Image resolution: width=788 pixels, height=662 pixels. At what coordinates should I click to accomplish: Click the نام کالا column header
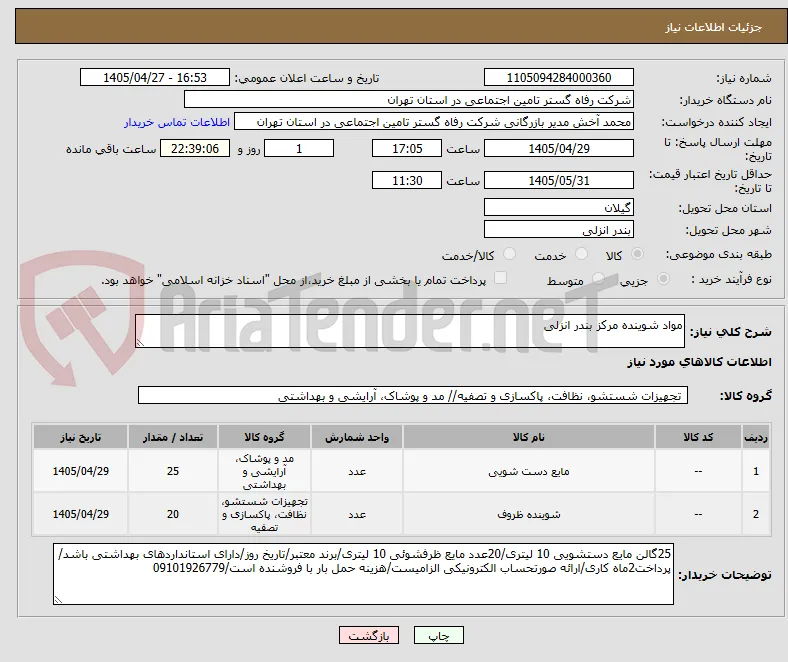(x=529, y=437)
